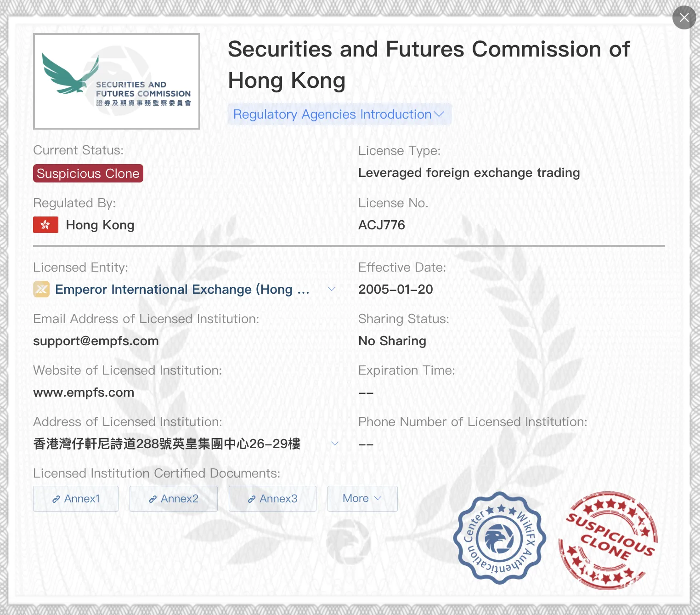The image size is (700, 615).
Task: Select the website www.empfs.com text
Action: click(84, 392)
